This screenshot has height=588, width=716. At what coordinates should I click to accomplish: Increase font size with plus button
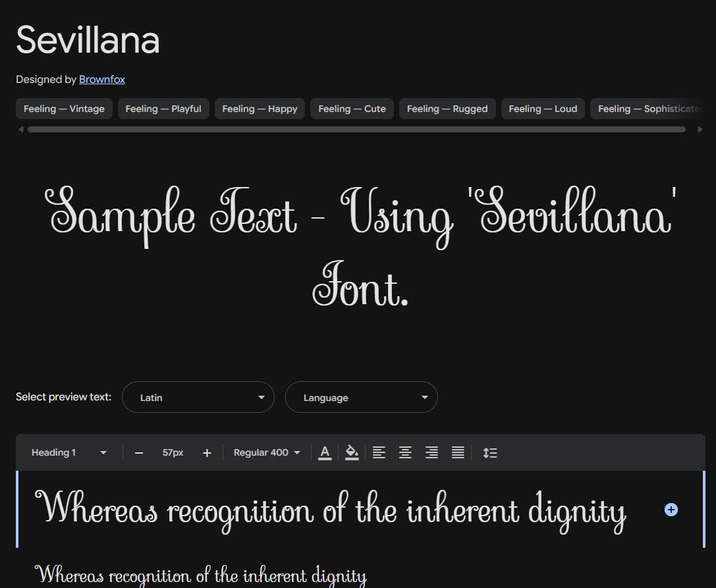pyautogui.click(x=207, y=453)
